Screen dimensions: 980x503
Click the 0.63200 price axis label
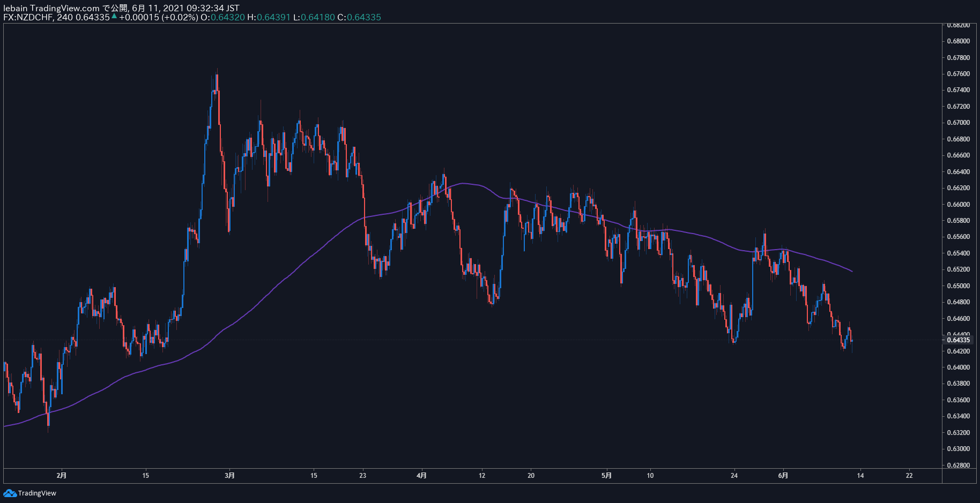(x=958, y=433)
